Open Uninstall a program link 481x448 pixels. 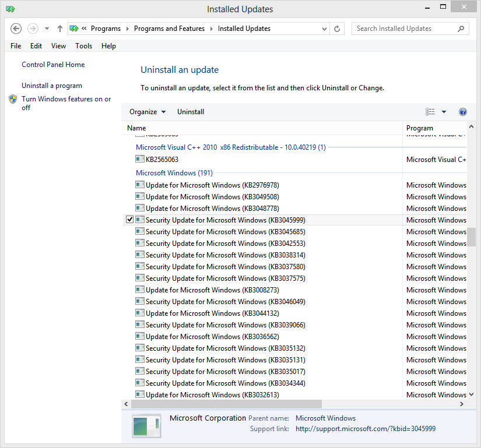[x=52, y=86]
